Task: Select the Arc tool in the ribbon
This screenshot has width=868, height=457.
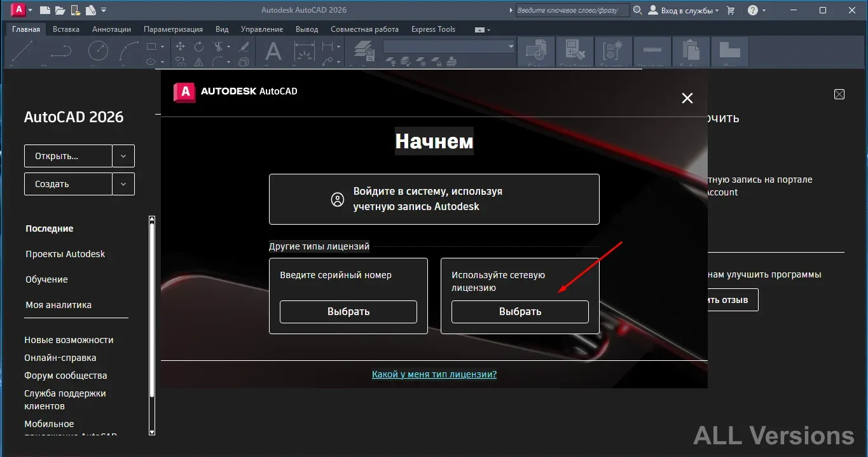Action: point(129,51)
